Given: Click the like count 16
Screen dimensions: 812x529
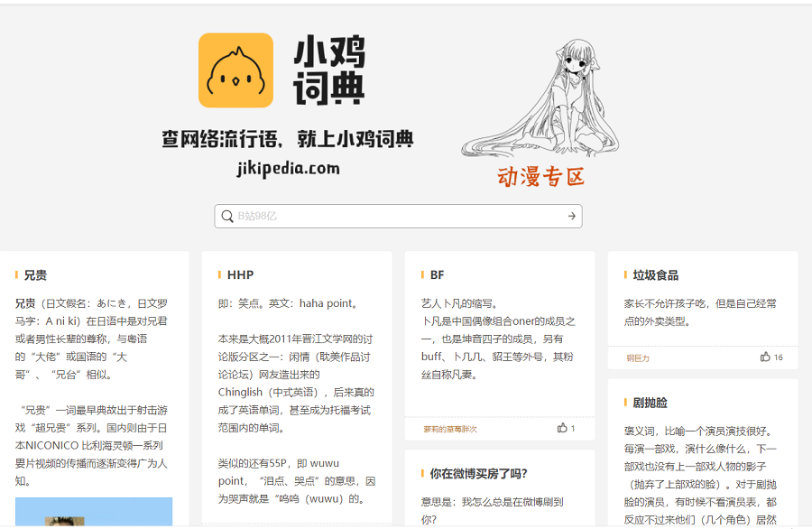Looking at the screenshot, I should (x=779, y=357).
